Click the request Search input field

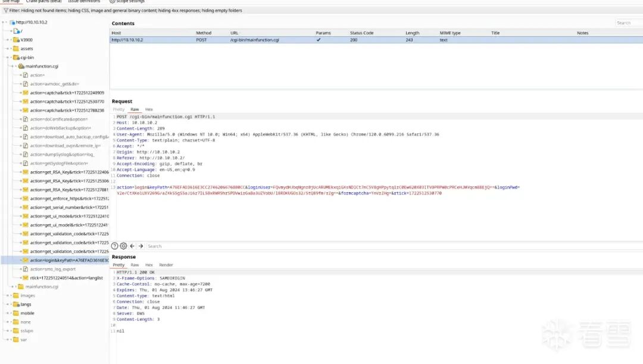coord(394,246)
